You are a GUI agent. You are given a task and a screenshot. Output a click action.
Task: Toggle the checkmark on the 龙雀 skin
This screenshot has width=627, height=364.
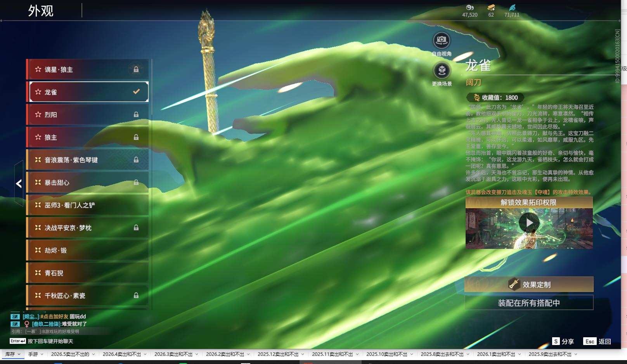(x=136, y=92)
